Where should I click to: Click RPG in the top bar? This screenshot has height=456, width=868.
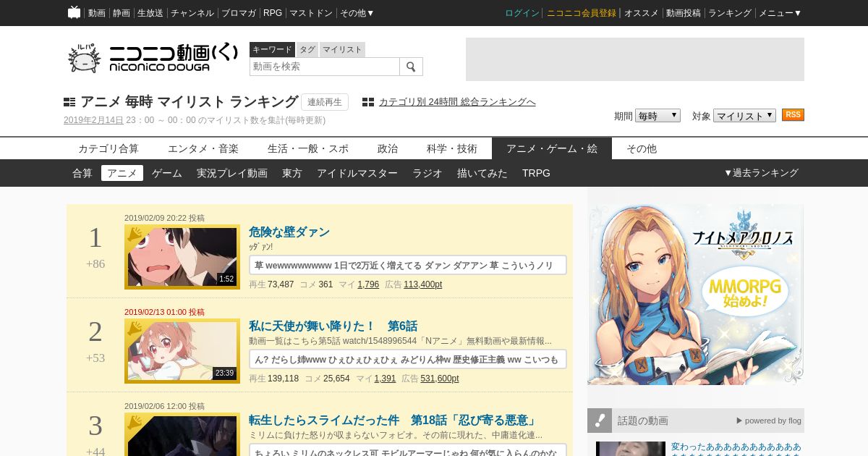(x=273, y=13)
